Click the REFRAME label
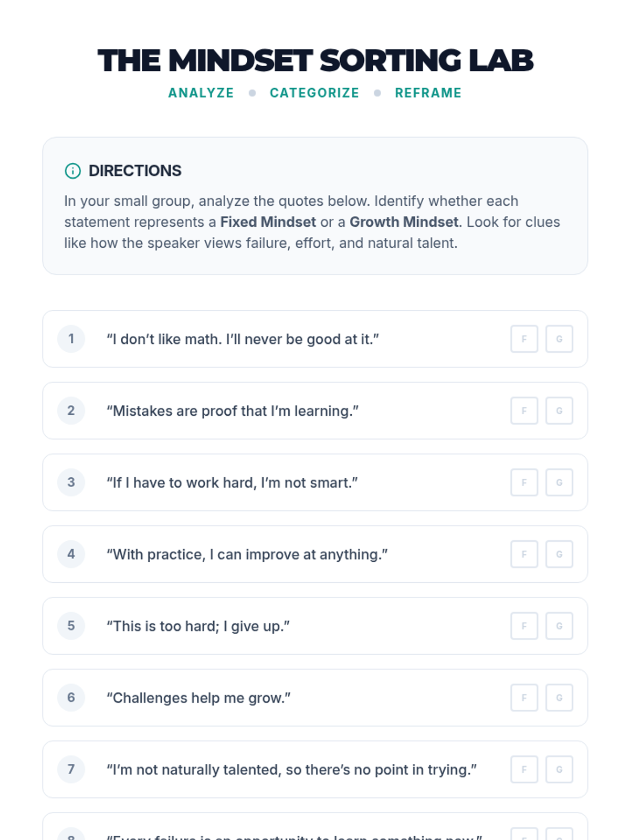 (x=428, y=93)
